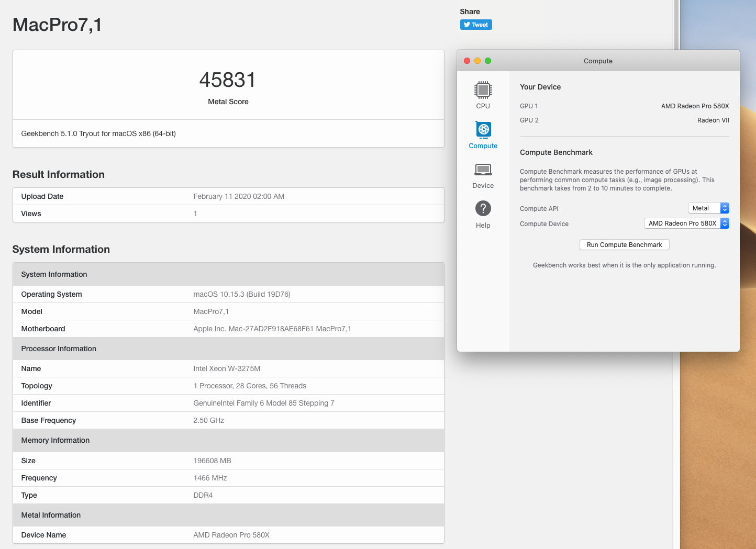
Task: Open the Compute API dropdown set to Metal
Action: 708,208
